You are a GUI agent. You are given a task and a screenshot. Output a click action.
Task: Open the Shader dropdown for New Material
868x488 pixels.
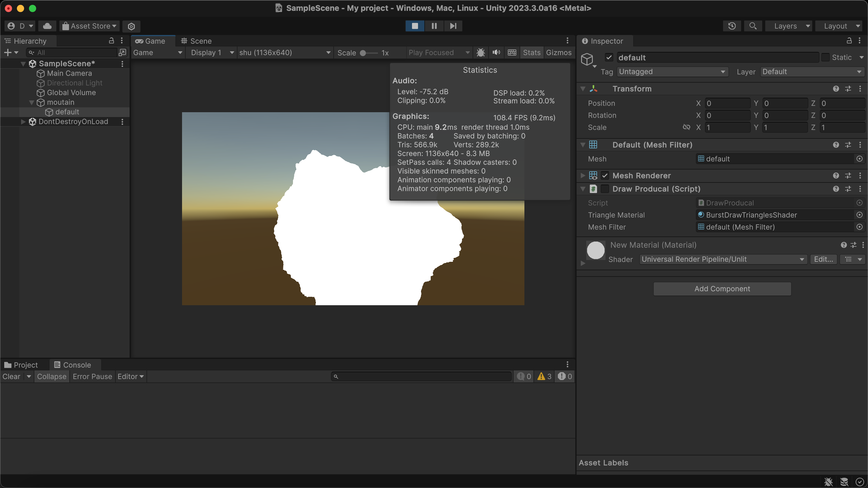pos(723,259)
